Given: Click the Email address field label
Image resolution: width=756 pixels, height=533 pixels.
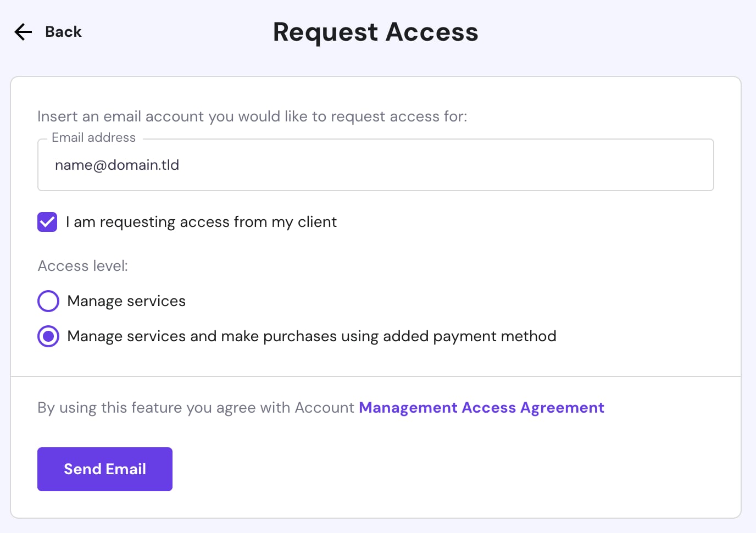Looking at the screenshot, I should [93, 137].
